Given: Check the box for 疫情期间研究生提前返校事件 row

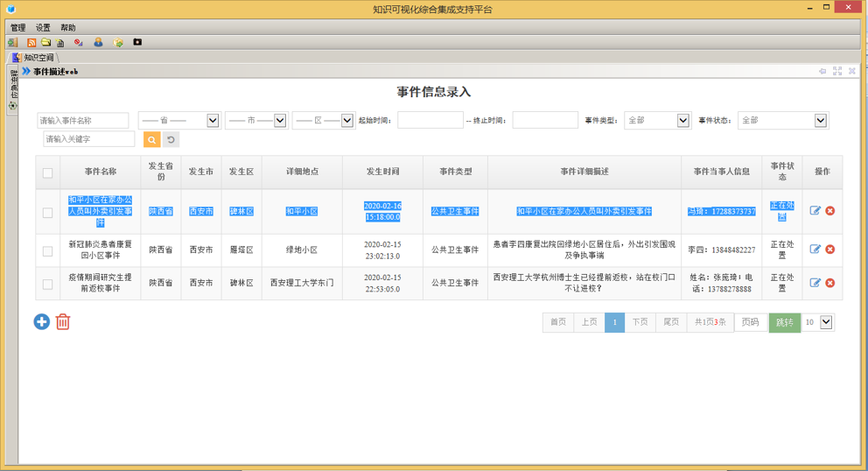Looking at the screenshot, I should click(x=47, y=285).
